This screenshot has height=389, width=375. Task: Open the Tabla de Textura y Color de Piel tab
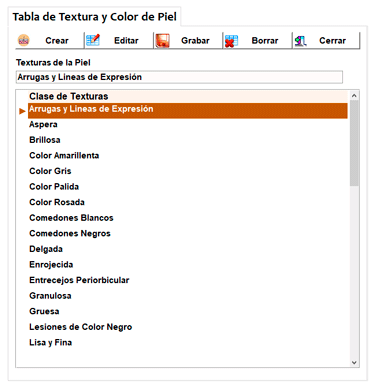95,17
